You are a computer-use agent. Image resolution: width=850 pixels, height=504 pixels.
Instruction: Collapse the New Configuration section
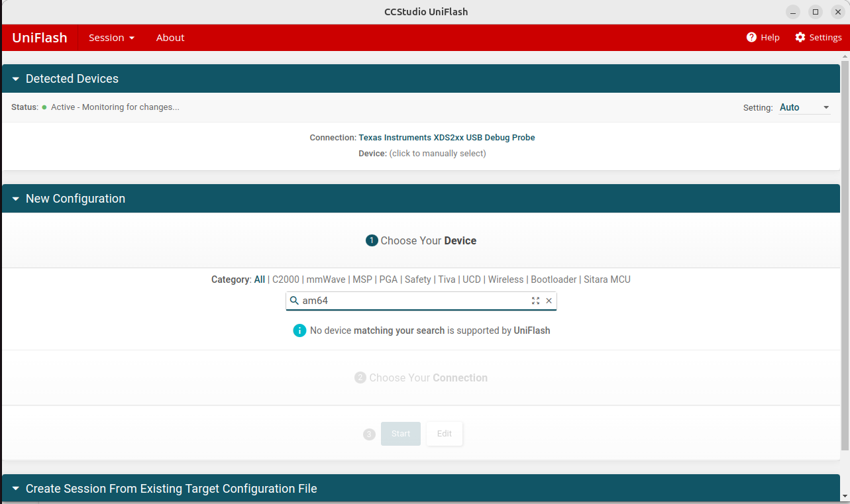(16, 199)
